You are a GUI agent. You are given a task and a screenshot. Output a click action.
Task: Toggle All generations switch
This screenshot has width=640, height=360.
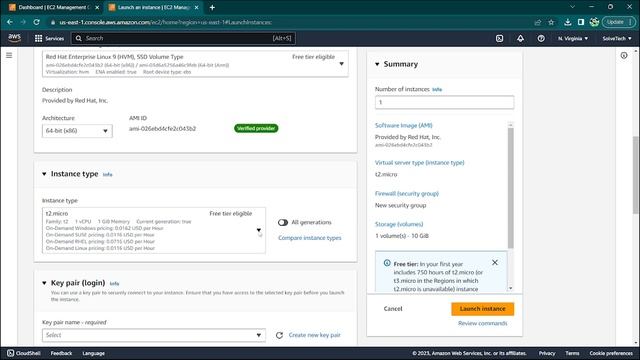tap(283, 222)
